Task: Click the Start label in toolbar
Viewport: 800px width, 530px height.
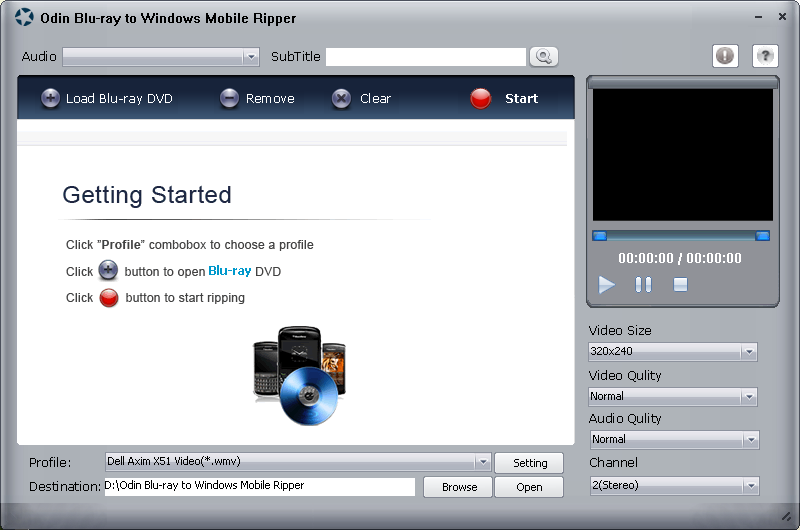Action: click(521, 98)
